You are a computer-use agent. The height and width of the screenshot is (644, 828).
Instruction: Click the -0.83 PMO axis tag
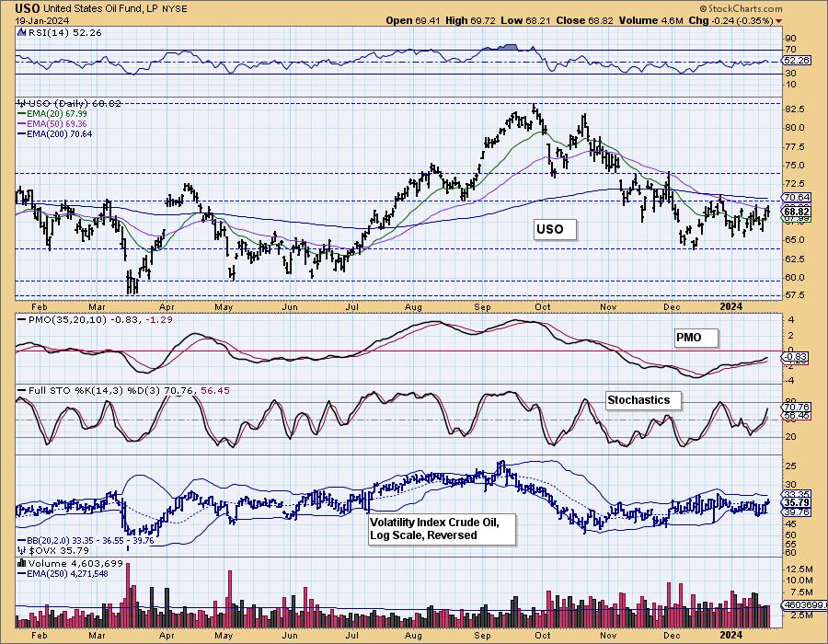[797, 357]
